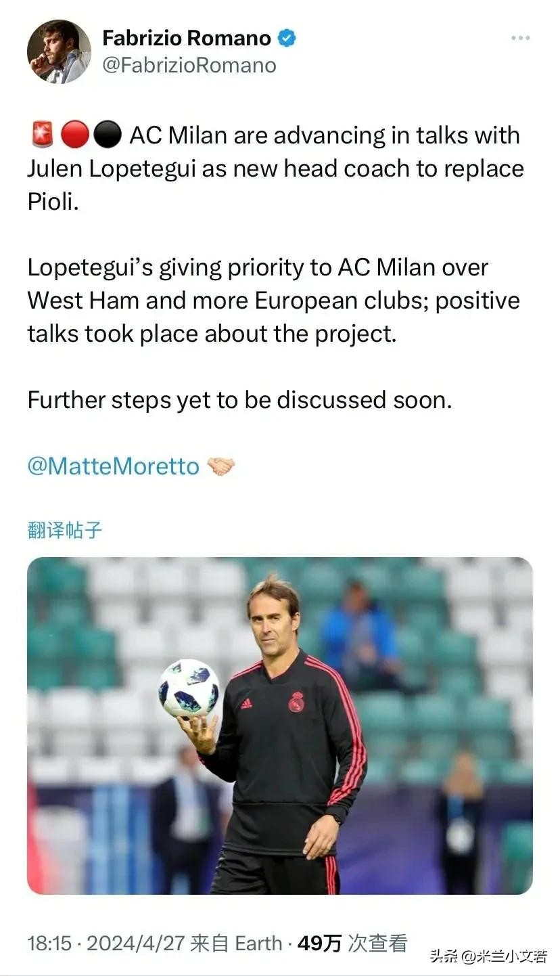Open the @FabrizioRomano handle

(x=189, y=66)
